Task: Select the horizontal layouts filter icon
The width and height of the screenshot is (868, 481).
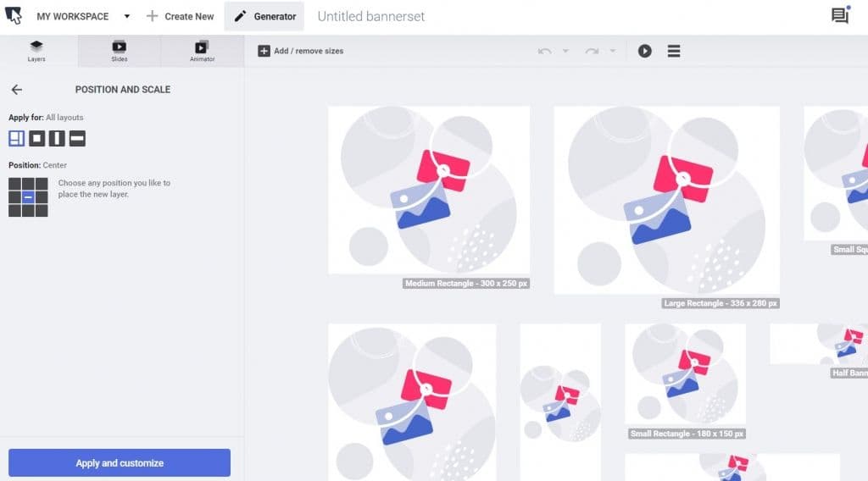Action: [x=77, y=138]
